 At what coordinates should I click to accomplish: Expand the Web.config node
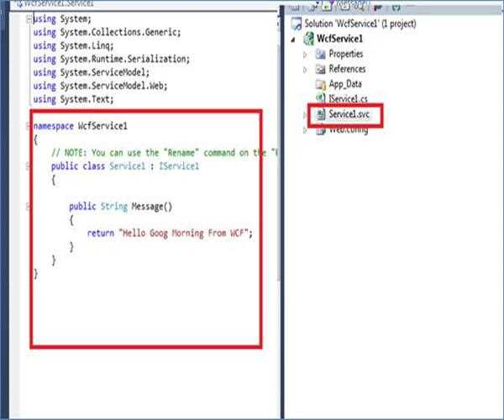305,130
